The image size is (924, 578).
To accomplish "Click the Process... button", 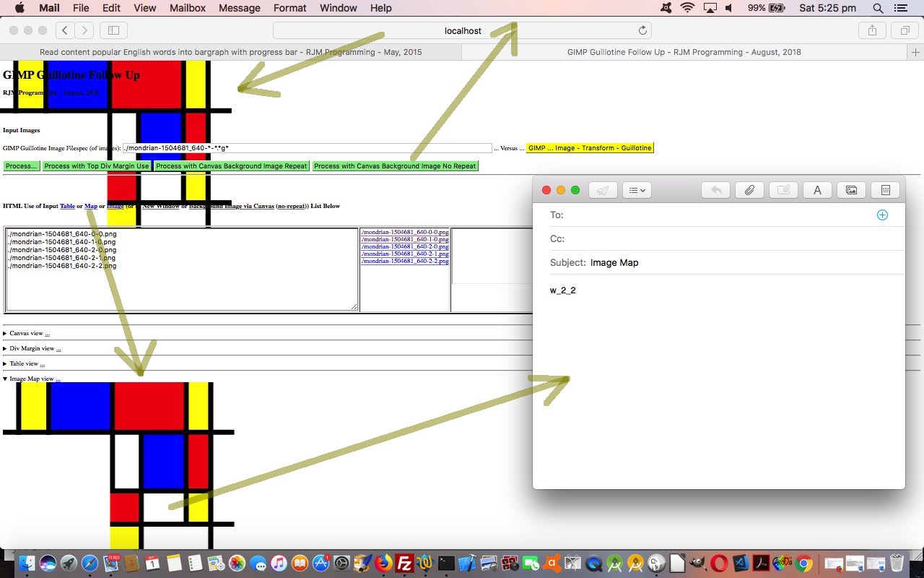I will point(22,166).
